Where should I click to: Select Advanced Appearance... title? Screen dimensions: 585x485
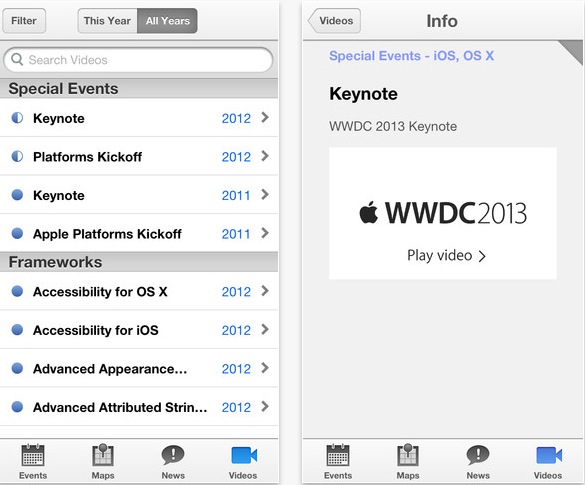[x=110, y=369]
